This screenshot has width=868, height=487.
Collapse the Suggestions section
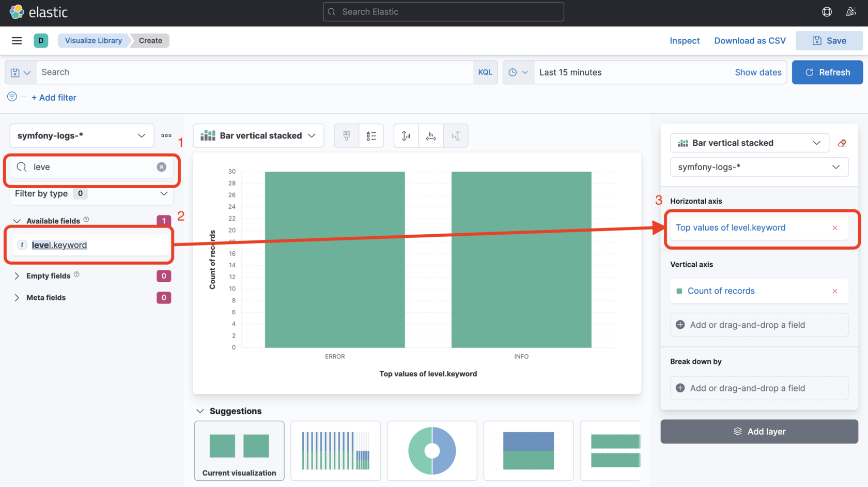[228, 411]
